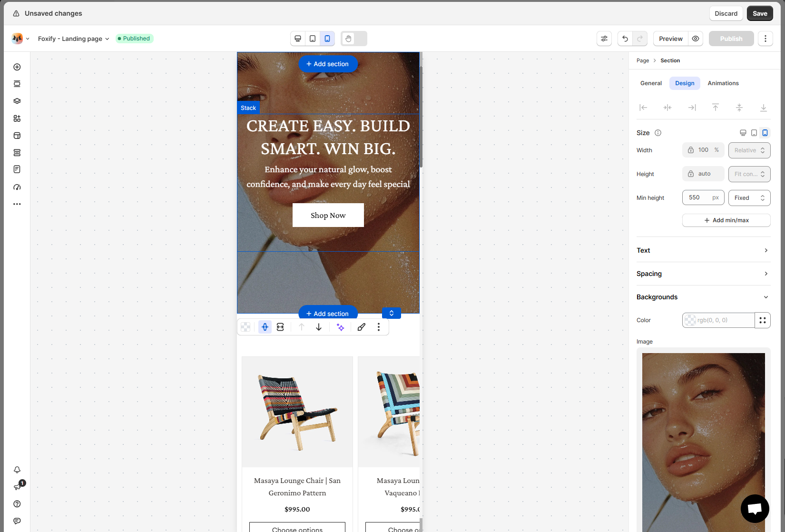The image size is (785, 532).
Task: Open the page speed gauge icon
Action: click(17, 187)
